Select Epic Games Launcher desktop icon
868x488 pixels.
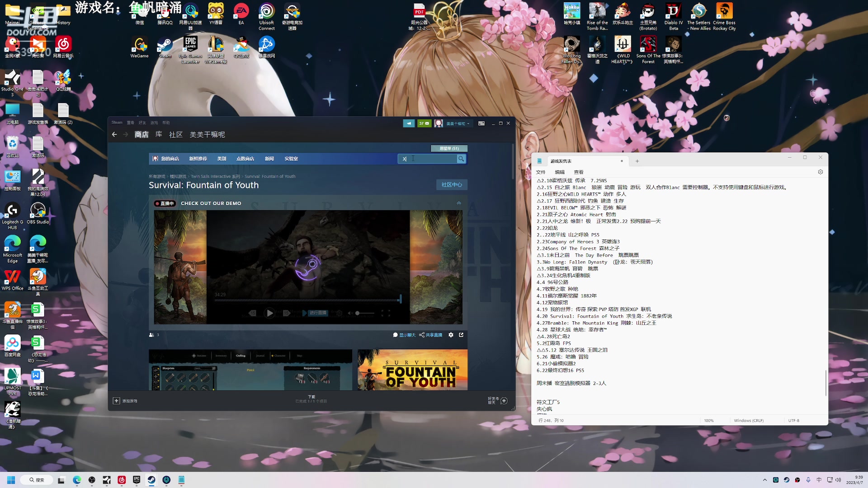pos(190,50)
